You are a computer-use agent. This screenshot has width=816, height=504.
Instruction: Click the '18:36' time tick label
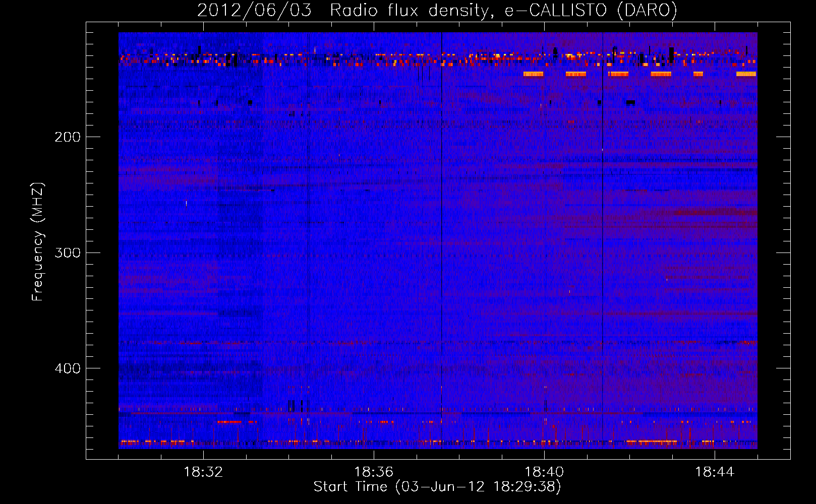coord(374,472)
